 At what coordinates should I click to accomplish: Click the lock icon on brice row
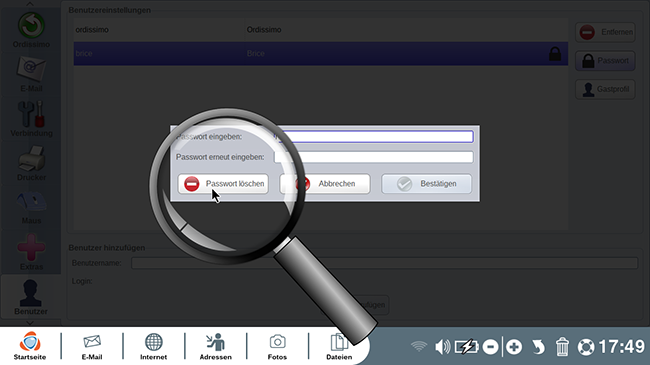point(555,54)
